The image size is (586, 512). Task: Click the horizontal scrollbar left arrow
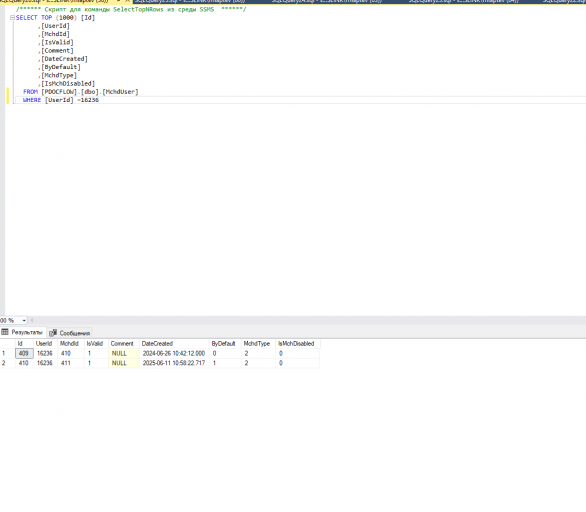(x=32, y=320)
